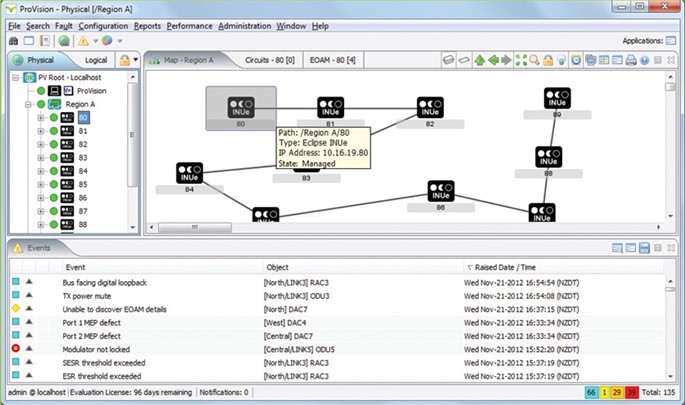Viewport: 685px width, 405px height.
Task: Click the alarm clock icon in map toolbar
Action: 576,60
